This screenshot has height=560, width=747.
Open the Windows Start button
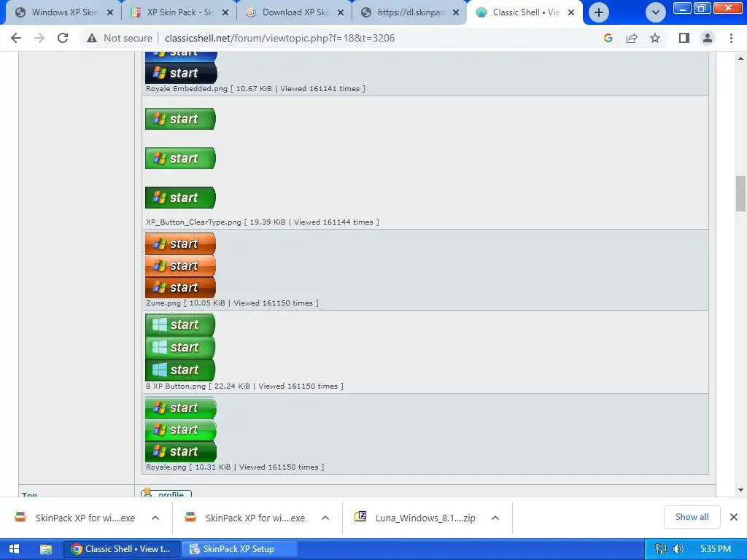pyautogui.click(x=15, y=549)
